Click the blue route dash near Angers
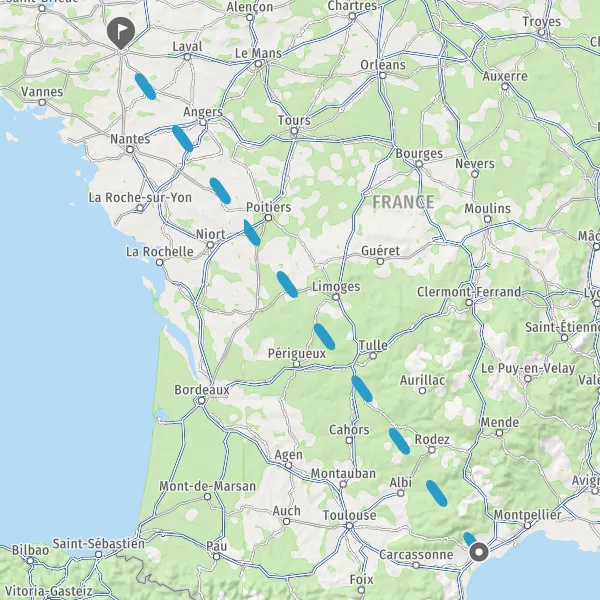 click(183, 139)
